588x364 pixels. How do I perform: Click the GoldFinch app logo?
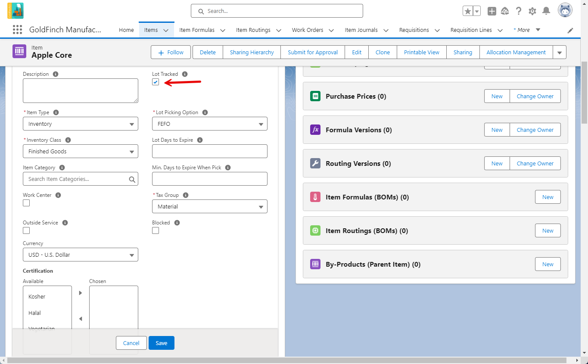point(16,11)
